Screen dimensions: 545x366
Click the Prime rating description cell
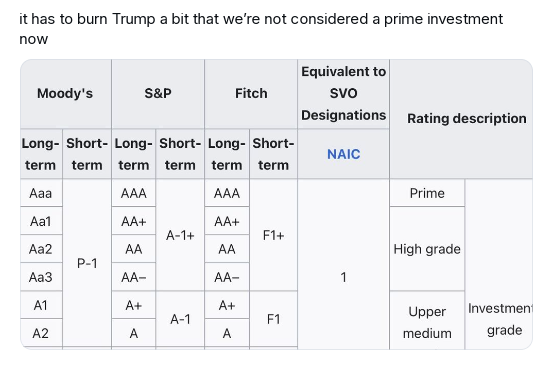click(x=427, y=193)
